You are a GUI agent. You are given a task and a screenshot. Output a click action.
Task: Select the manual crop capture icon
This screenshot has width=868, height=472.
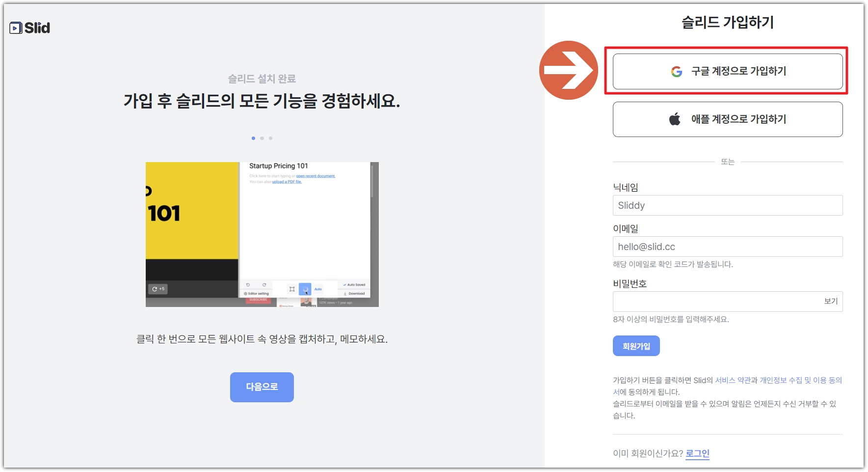coord(292,289)
